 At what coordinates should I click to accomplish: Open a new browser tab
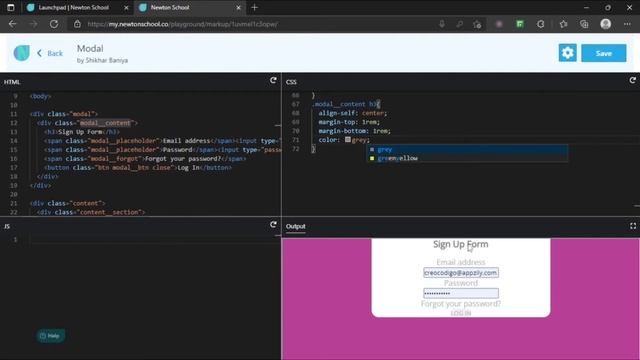click(x=255, y=7)
